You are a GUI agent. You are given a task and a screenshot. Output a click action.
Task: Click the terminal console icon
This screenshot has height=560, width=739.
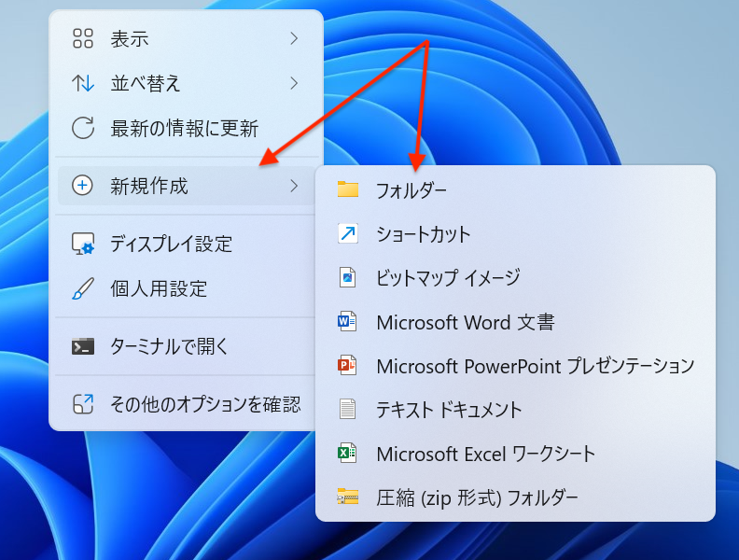pyautogui.click(x=83, y=346)
